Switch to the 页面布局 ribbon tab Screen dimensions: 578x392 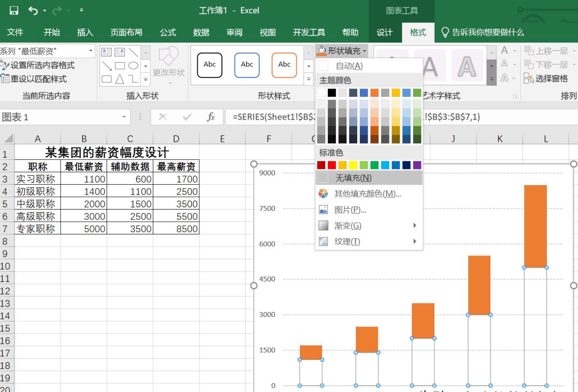click(126, 32)
